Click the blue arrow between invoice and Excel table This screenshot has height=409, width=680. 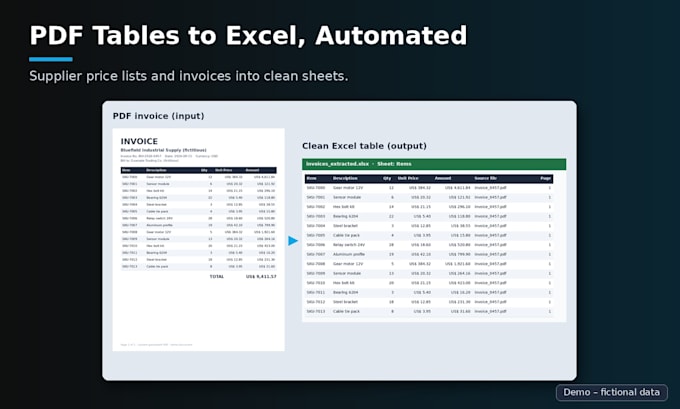point(293,240)
